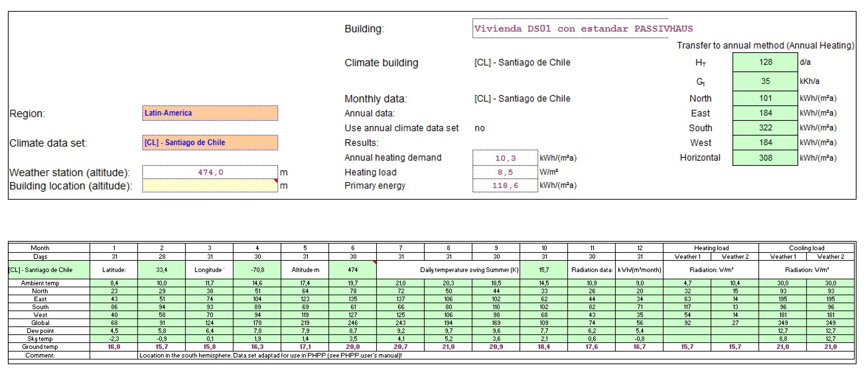Click the Building location altitude input field
The image size is (868, 374).
click(210, 186)
